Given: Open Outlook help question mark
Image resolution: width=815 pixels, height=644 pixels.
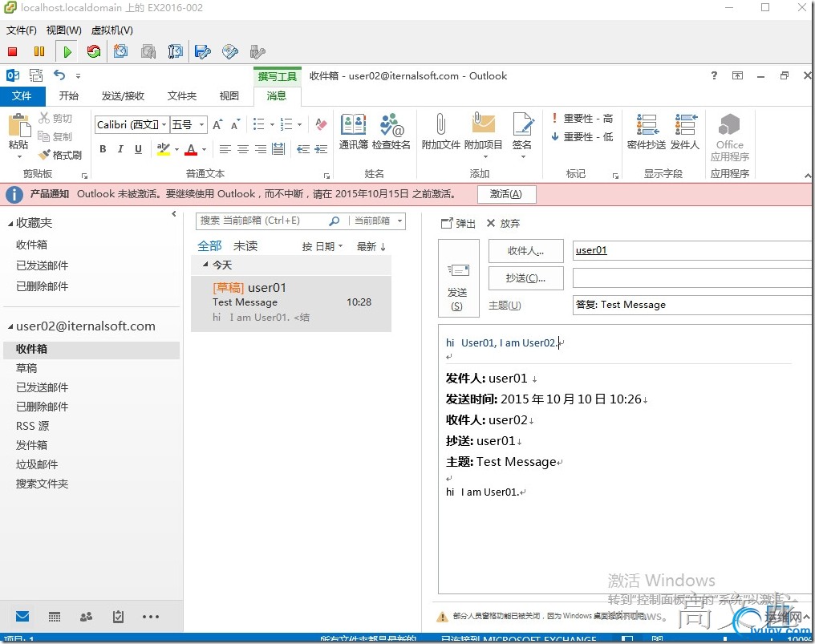Looking at the screenshot, I should click(714, 75).
